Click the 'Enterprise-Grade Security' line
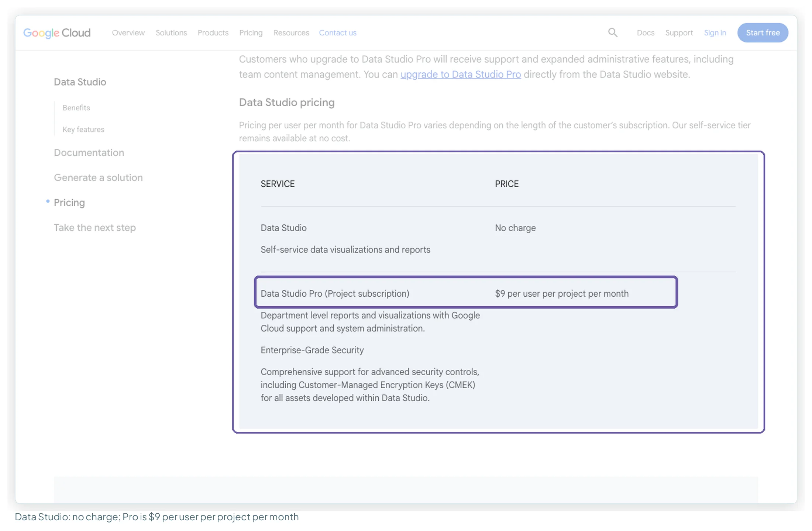This screenshot has height=531, width=812. tap(312, 350)
